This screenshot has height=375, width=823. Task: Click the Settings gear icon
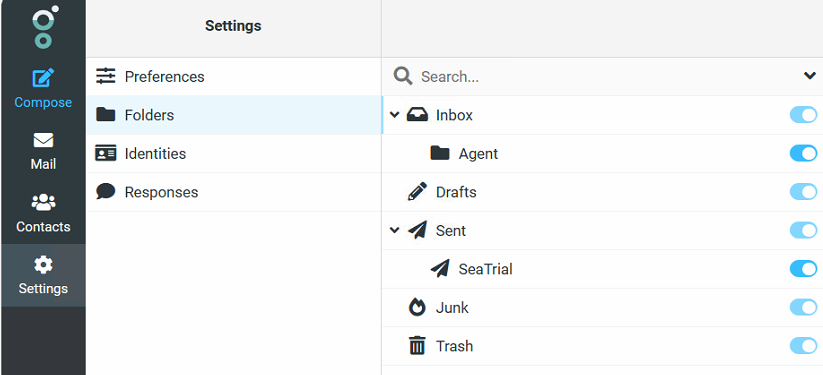(43, 264)
